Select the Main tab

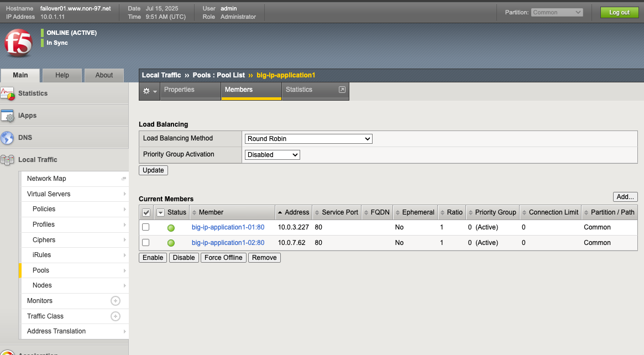click(x=20, y=75)
